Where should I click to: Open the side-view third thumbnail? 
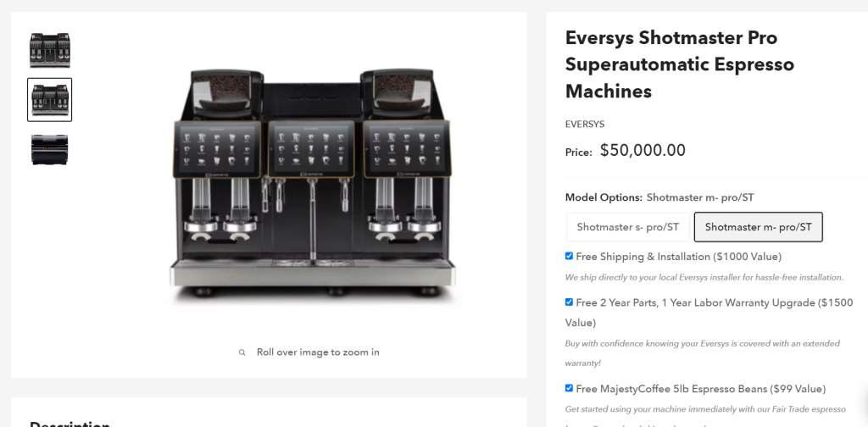coord(50,149)
